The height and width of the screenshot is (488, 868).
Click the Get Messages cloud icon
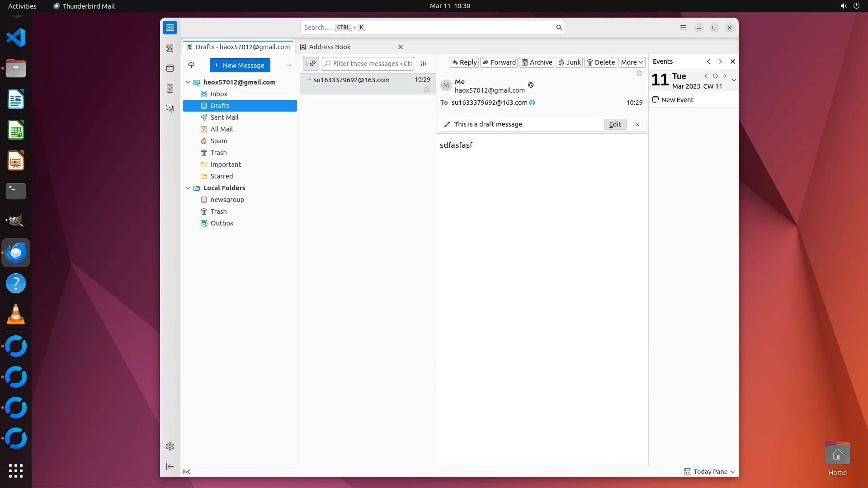(x=191, y=65)
